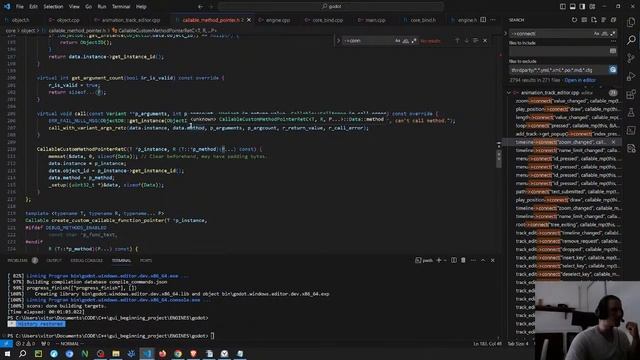The height and width of the screenshot is (360, 640).
Task: Toggle Match Whole Word in find widget
Action: (406, 40)
